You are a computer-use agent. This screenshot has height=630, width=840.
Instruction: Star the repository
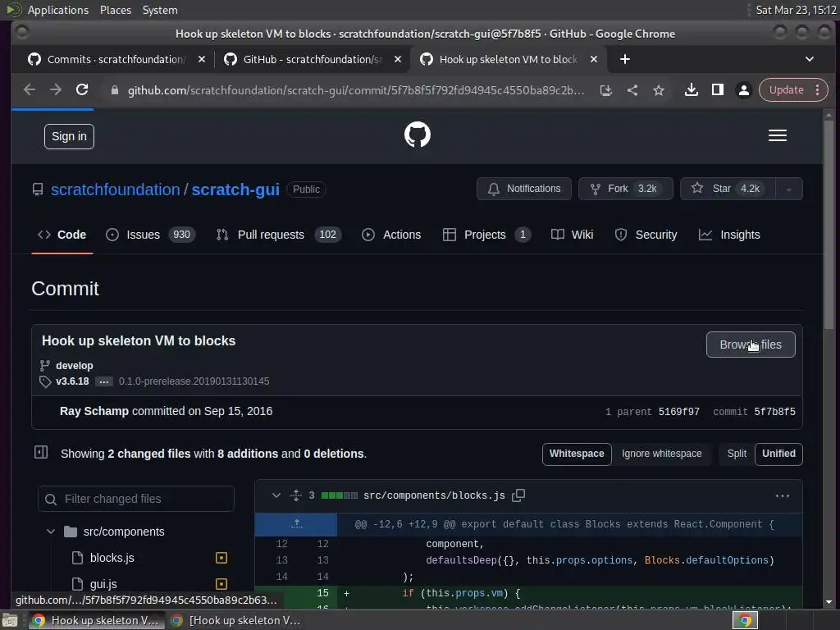point(728,189)
